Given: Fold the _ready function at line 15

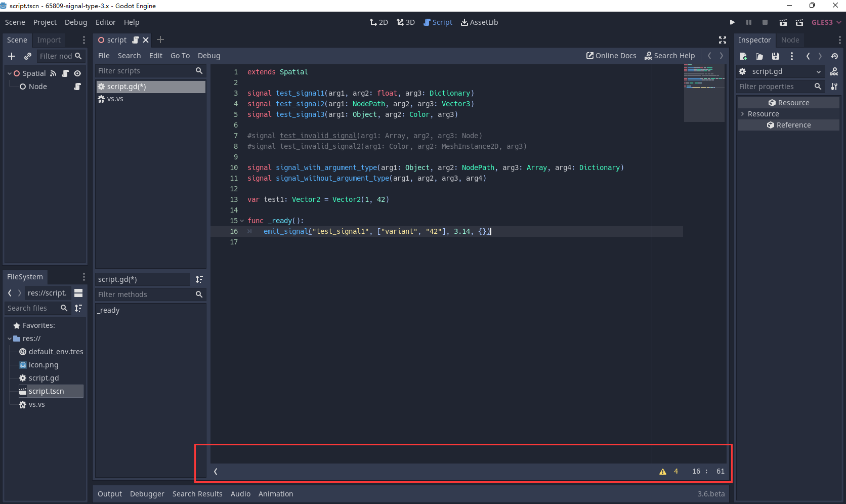Looking at the screenshot, I should coord(242,221).
